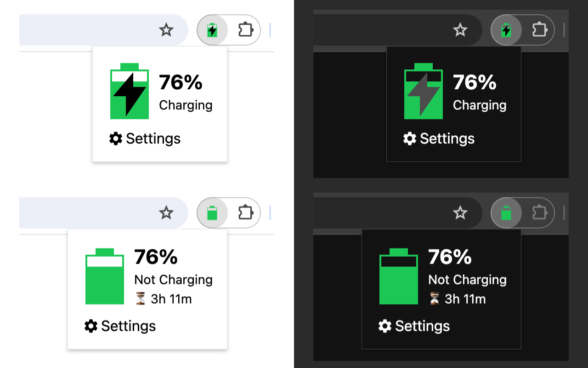Focus the address bar in light charging toolbar
This screenshot has height=368, width=588.
(x=87, y=30)
